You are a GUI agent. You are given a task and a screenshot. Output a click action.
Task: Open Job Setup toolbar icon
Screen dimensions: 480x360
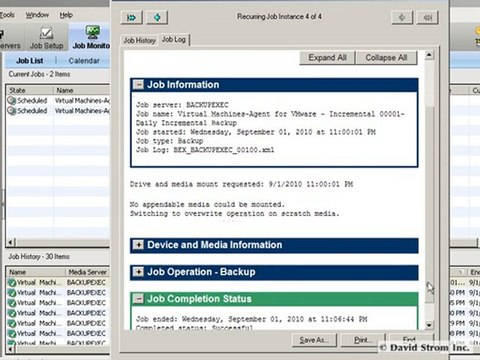pyautogui.click(x=46, y=38)
